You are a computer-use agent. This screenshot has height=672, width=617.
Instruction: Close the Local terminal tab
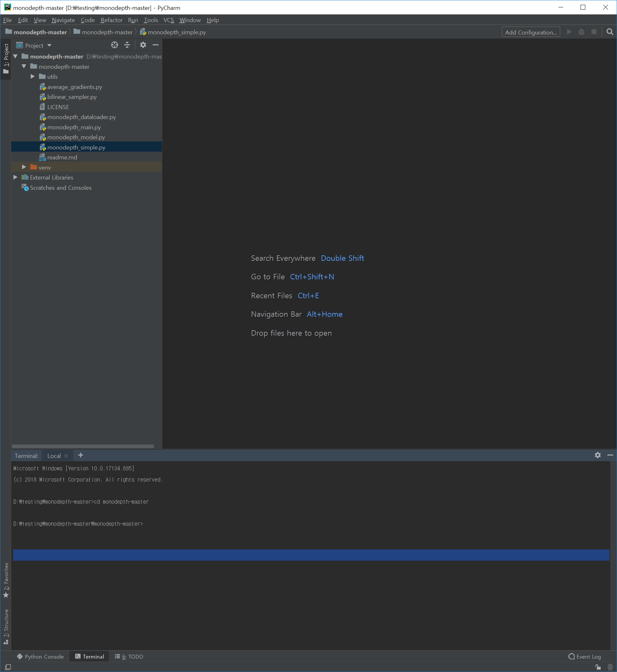click(x=66, y=456)
